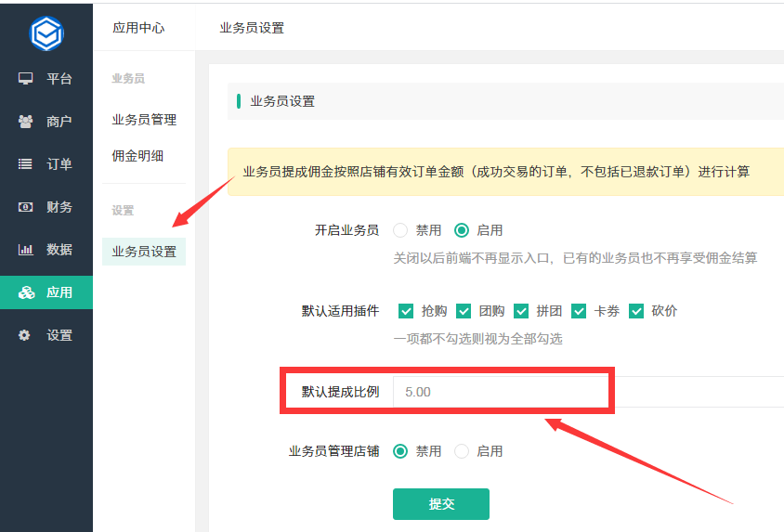
Task: Go to the 订单 section
Action: click(x=46, y=163)
